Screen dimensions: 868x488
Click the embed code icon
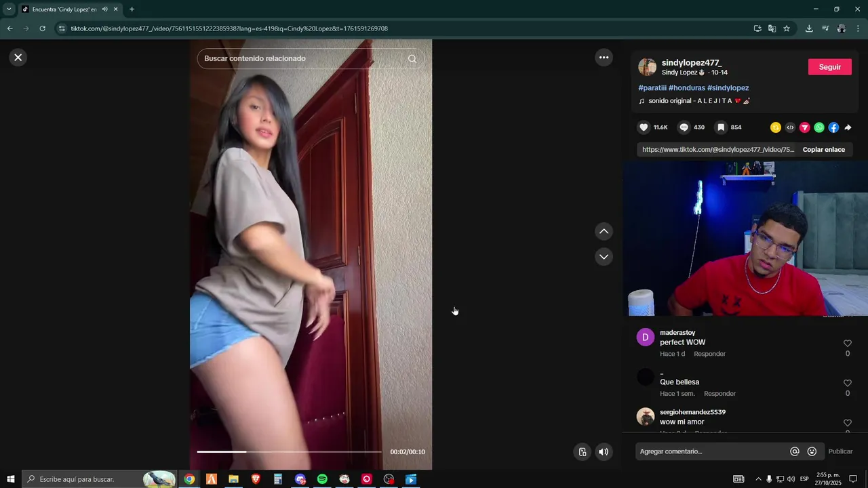click(x=790, y=127)
